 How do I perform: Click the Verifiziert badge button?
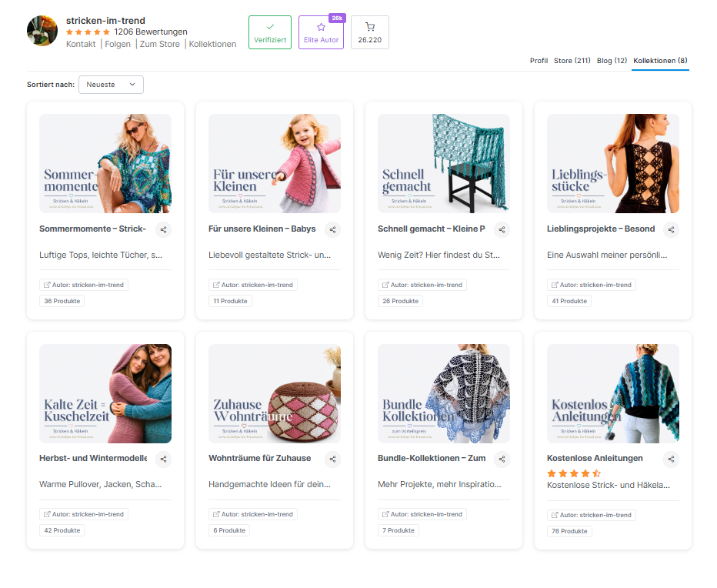tap(270, 32)
